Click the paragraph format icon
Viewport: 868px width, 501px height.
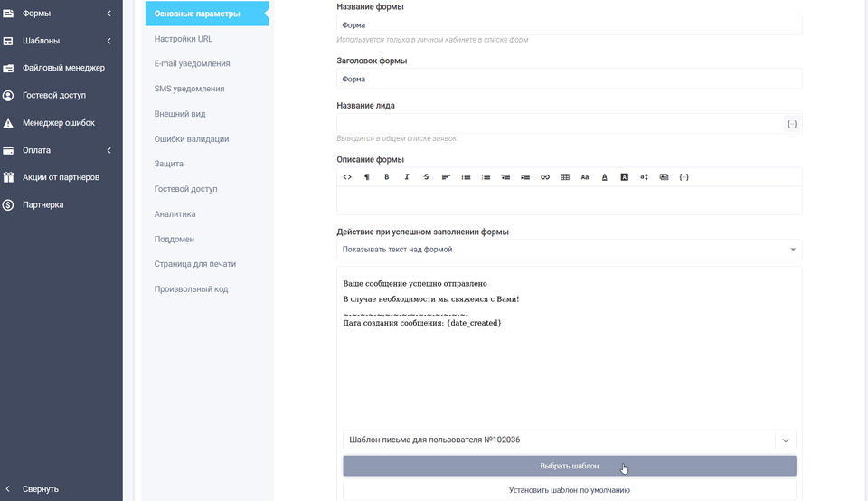(x=366, y=177)
